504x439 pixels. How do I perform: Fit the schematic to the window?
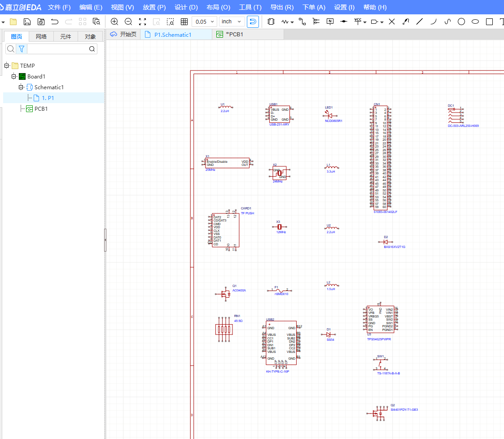pos(142,22)
